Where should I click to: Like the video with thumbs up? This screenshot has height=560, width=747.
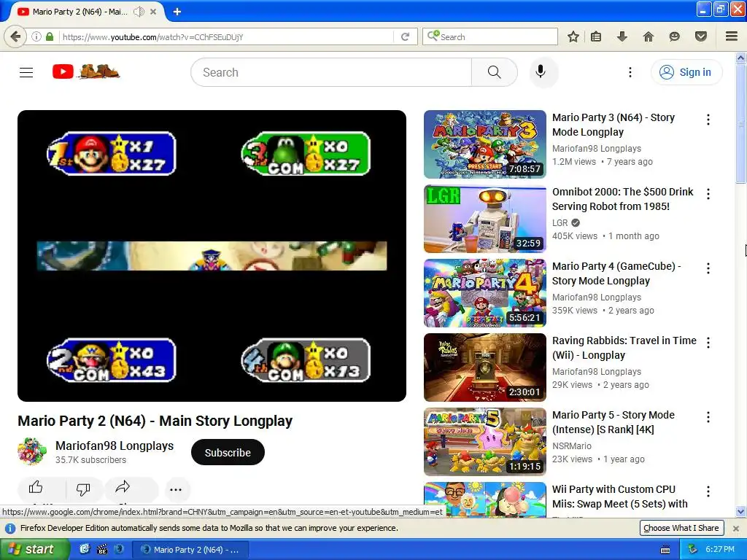coord(36,488)
